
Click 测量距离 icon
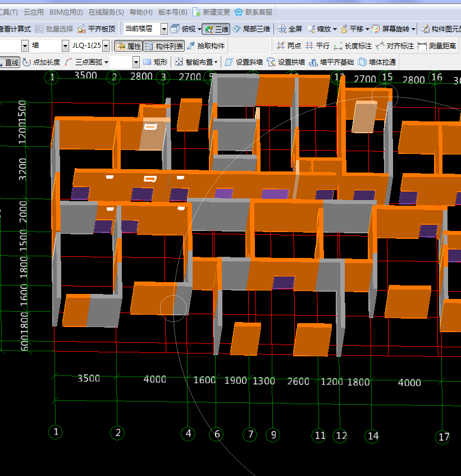422,46
